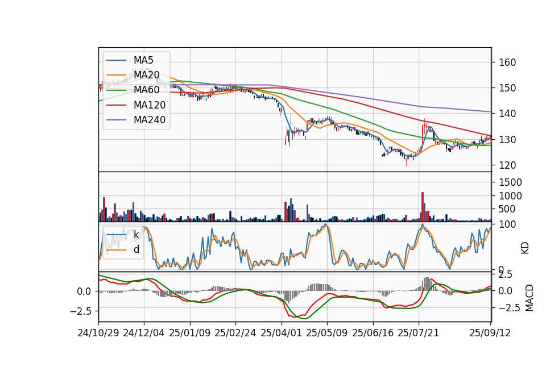Click the 25/09/12 date label
The height and width of the screenshot is (392, 546).
coord(490,333)
